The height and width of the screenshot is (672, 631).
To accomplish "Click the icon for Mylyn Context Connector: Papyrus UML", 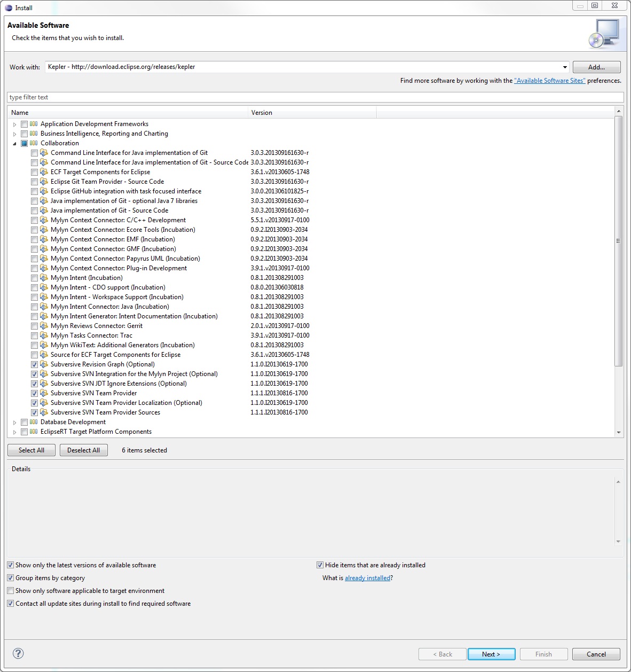I will coord(44,259).
